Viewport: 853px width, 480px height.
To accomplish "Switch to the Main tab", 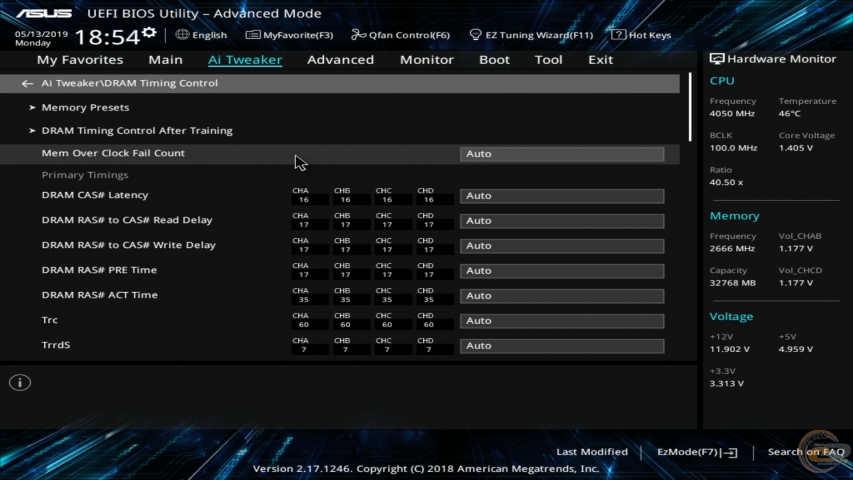I will tap(165, 60).
